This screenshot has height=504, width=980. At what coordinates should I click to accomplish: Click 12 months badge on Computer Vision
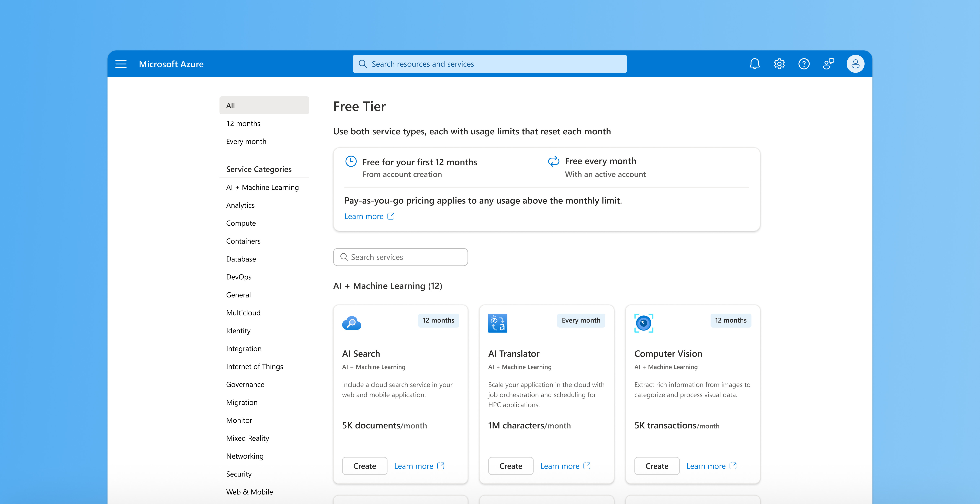(x=730, y=320)
